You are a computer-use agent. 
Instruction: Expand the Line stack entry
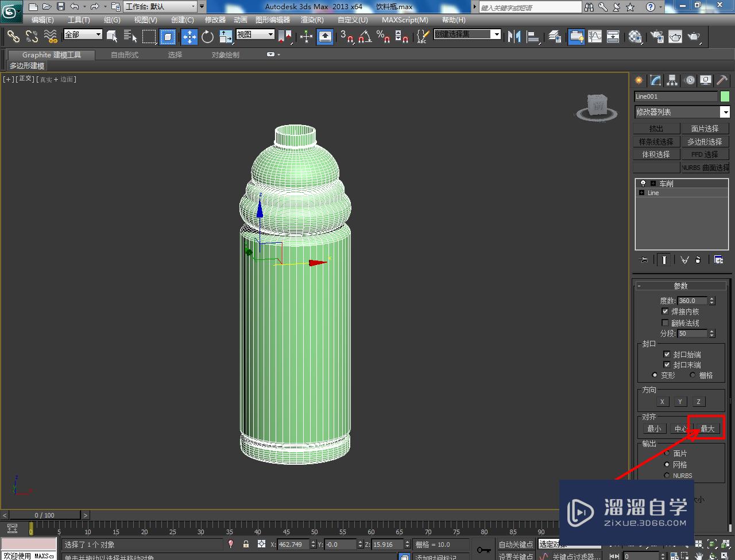point(641,193)
